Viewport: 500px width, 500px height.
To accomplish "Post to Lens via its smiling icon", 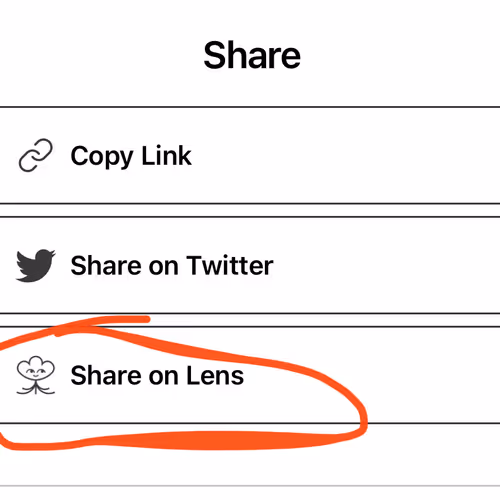I will tap(36, 375).
